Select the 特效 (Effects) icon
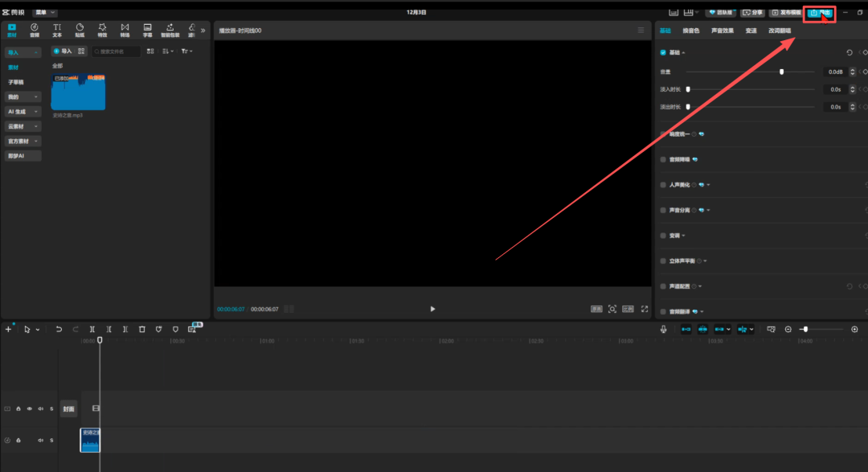The height and width of the screenshot is (472, 868). pos(102,30)
